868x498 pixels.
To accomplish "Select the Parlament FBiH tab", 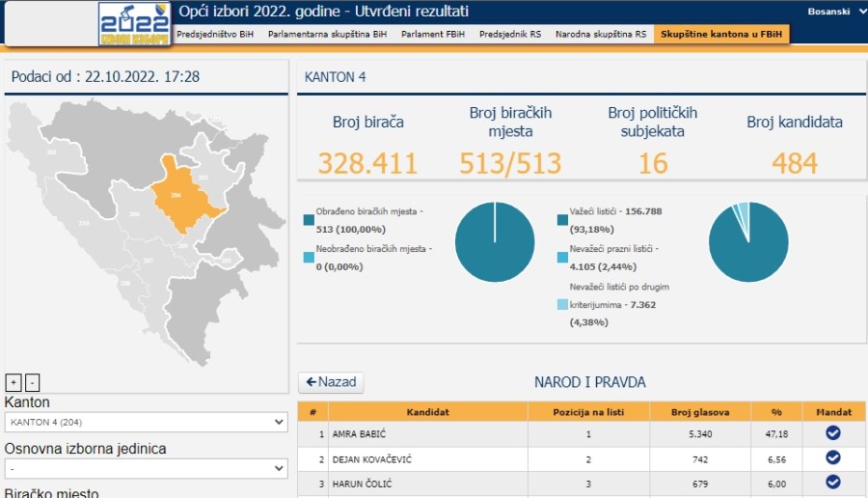I will tap(433, 34).
